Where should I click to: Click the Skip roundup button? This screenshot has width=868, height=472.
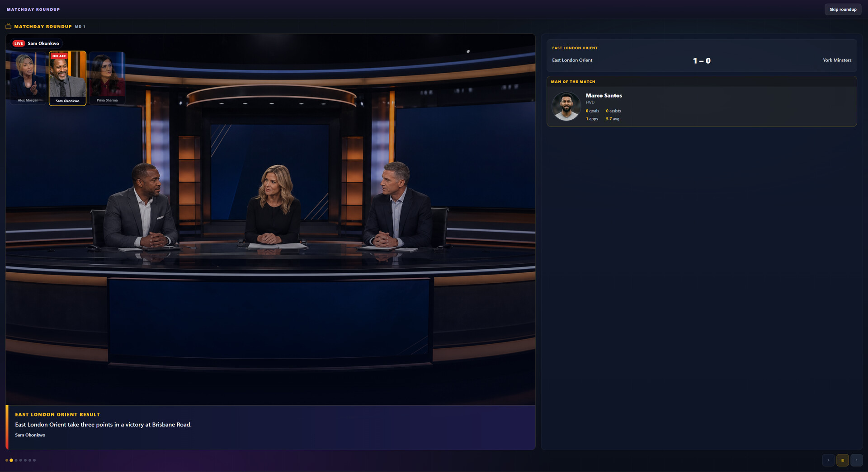843,9
